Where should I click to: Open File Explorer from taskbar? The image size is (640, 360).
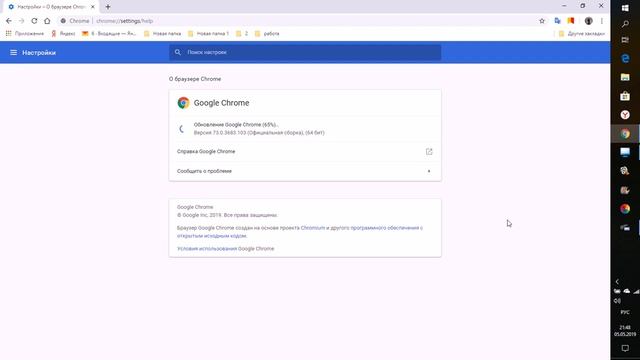click(625, 77)
